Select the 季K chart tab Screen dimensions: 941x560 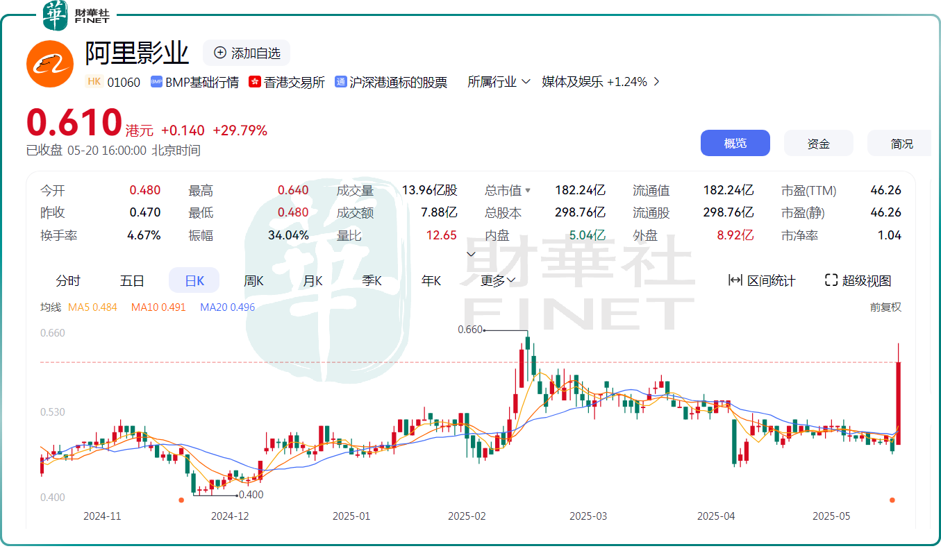372,280
